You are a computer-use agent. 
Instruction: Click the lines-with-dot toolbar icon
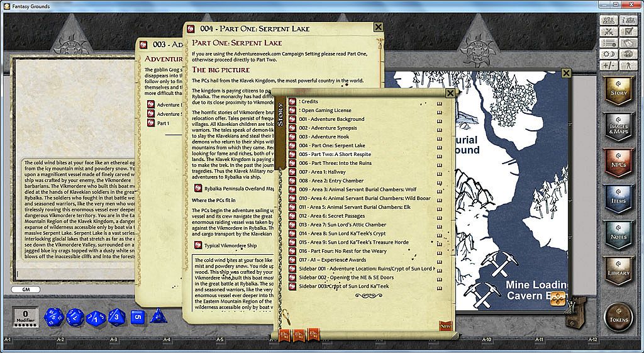point(609,43)
